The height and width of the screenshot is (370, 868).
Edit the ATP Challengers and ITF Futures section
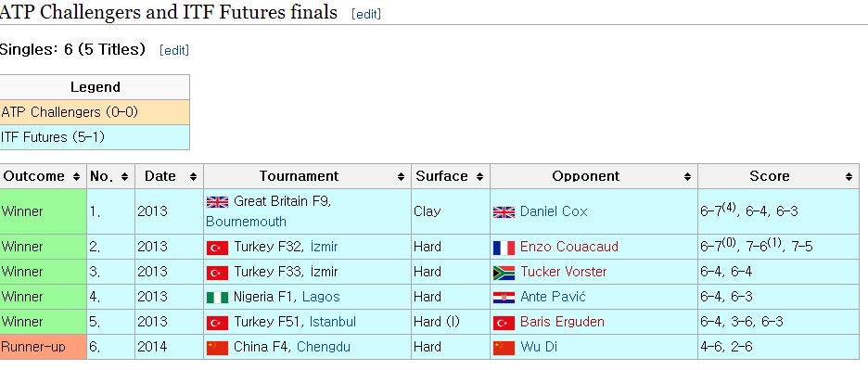click(x=366, y=14)
